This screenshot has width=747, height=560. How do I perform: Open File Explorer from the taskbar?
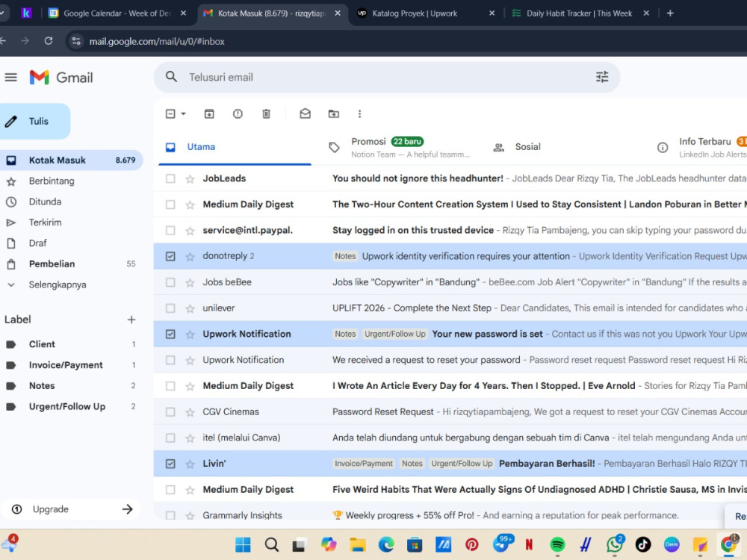(x=357, y=544)
